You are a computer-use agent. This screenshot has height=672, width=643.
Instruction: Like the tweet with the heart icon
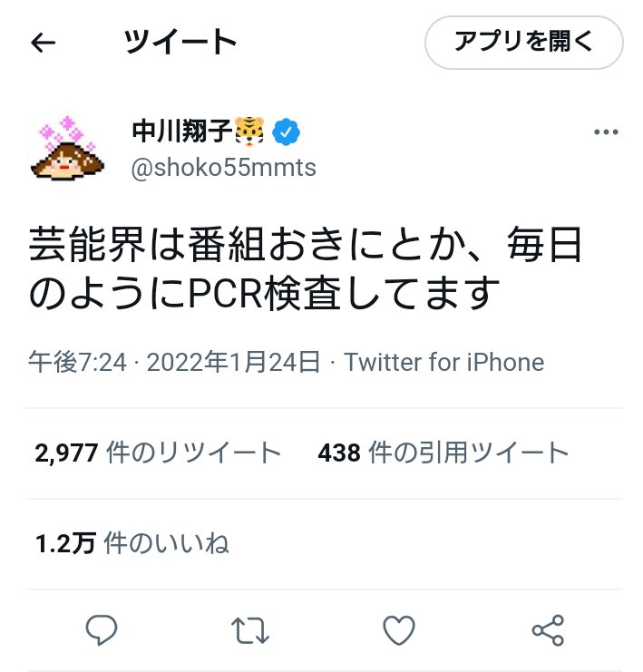click(399, 630)
